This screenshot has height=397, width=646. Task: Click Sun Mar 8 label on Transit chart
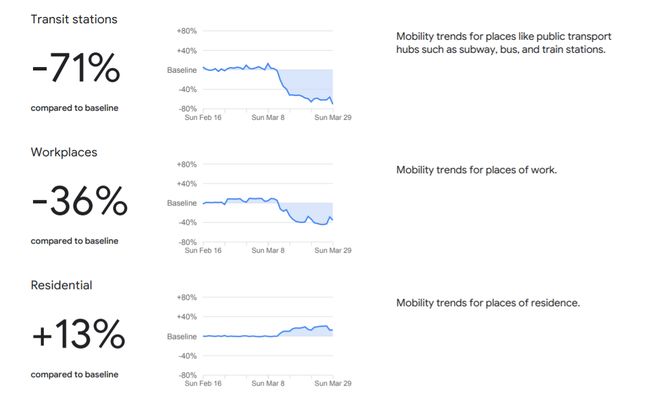coord(268,117)
